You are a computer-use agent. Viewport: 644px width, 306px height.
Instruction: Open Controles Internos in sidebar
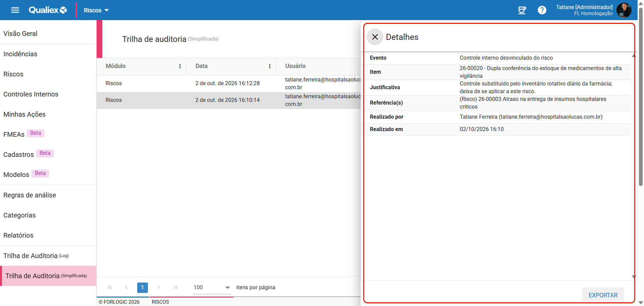31,94
